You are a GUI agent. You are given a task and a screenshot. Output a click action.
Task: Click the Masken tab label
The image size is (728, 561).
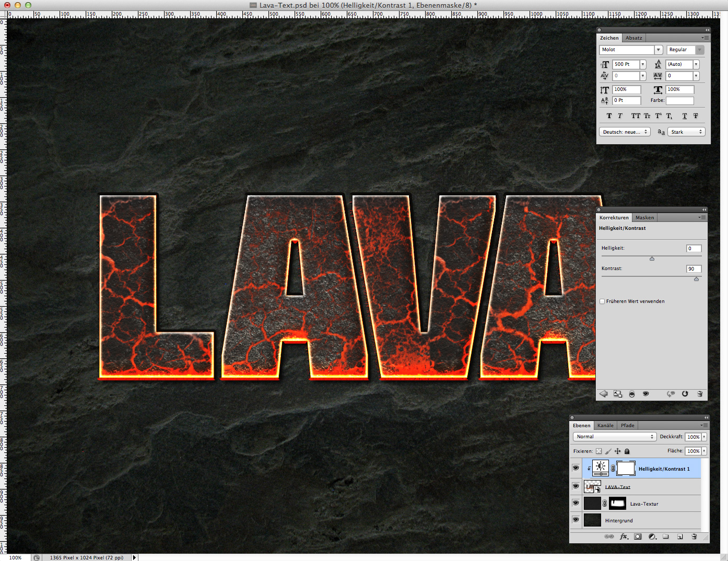(x=644, y=217)
